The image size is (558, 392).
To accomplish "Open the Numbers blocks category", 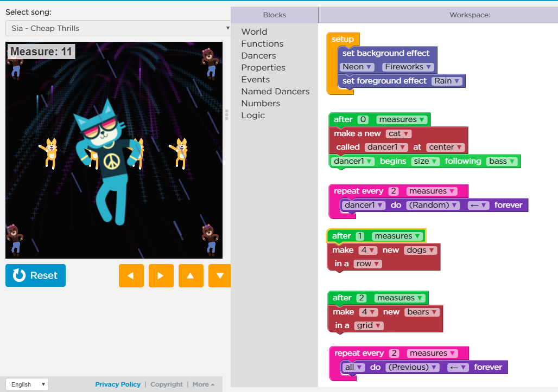I will point(261,104).
